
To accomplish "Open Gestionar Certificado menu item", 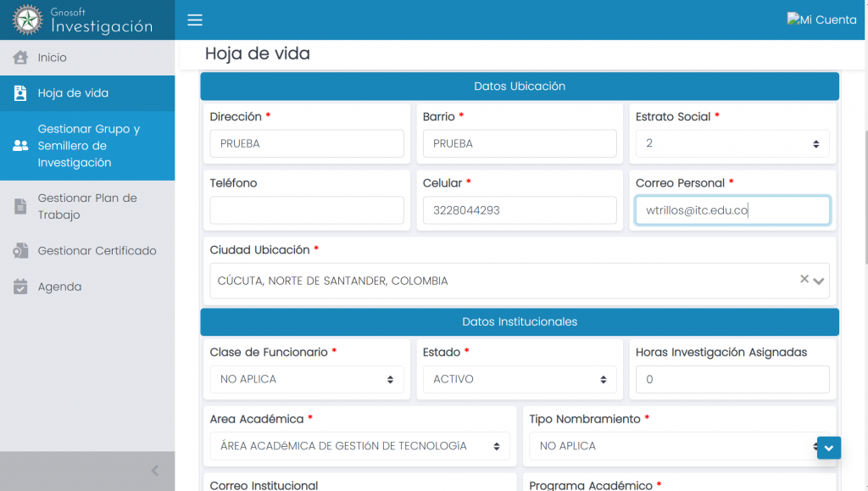I will [x=97, y=251].
